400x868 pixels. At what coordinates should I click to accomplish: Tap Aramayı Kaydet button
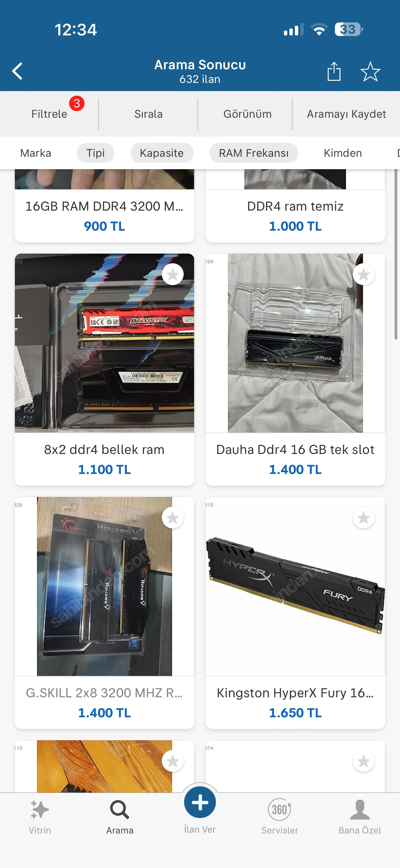click(x=346, y=114)
